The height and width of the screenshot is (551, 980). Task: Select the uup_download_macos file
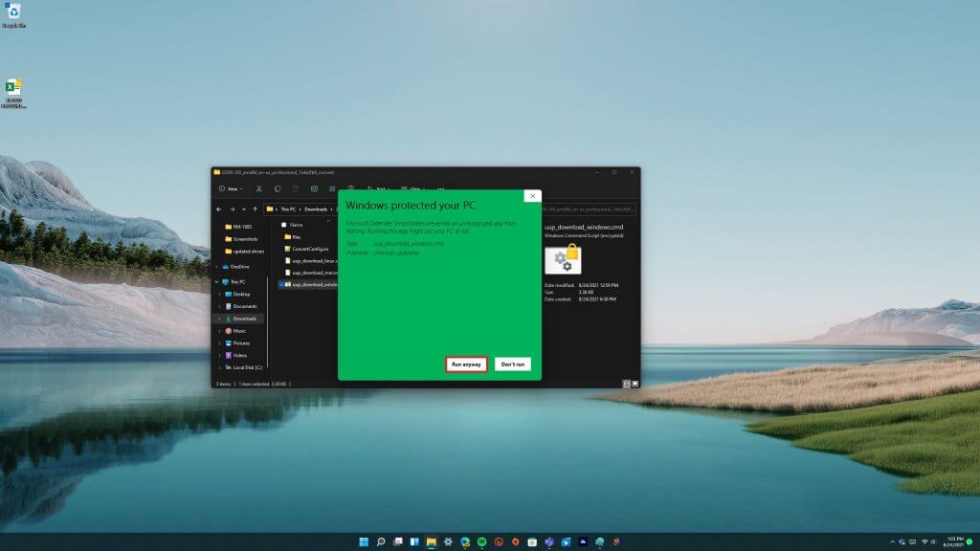tap(311, 273)
